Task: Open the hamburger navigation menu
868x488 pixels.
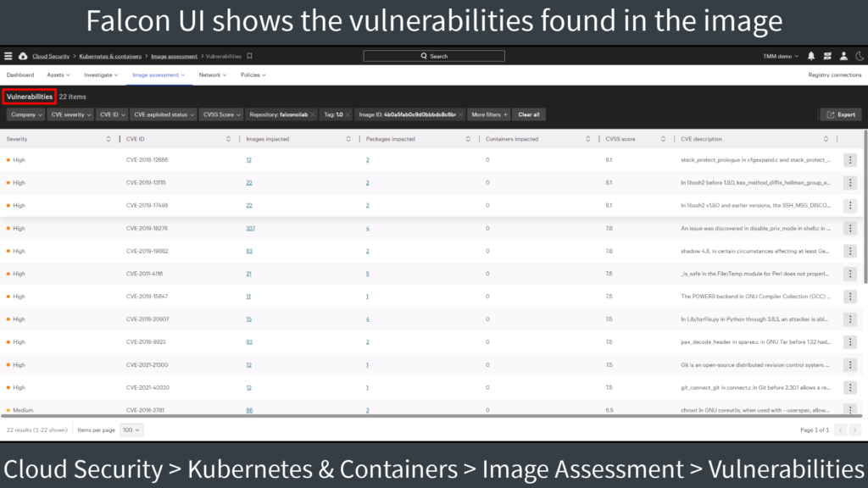Action: [x=8, y=56]
